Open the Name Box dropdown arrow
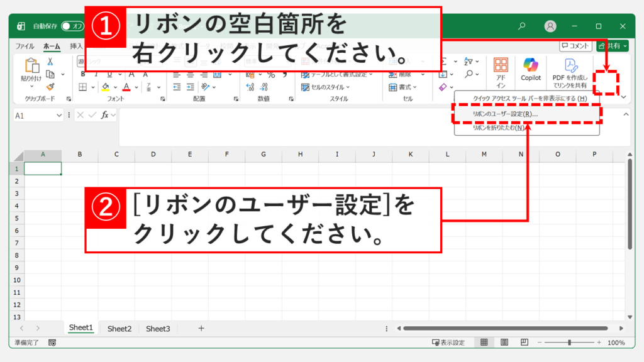Viewport: 644px width, 362px height. tap(58, 116)
